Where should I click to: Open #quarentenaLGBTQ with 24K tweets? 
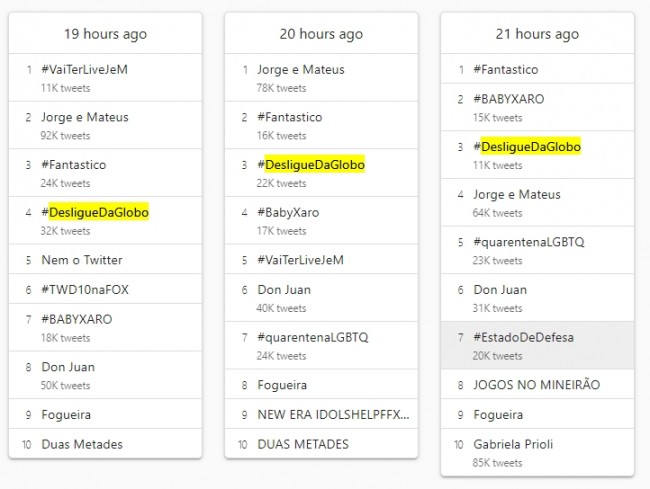pos(312,337)
